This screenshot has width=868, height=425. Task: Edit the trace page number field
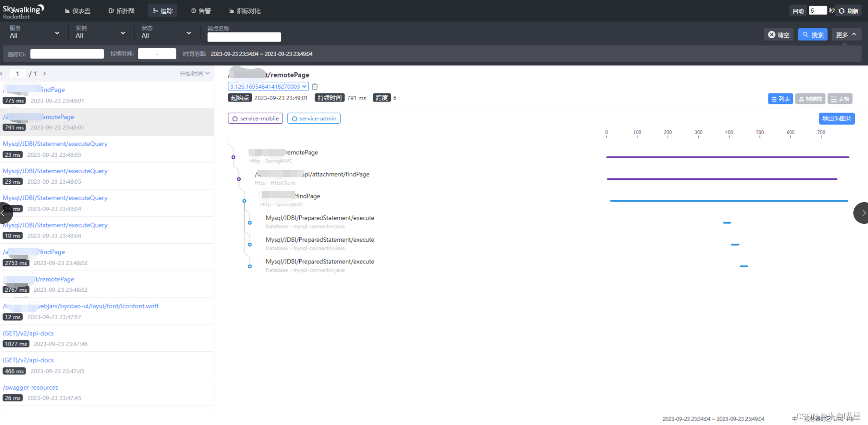[x=17, y=74]
